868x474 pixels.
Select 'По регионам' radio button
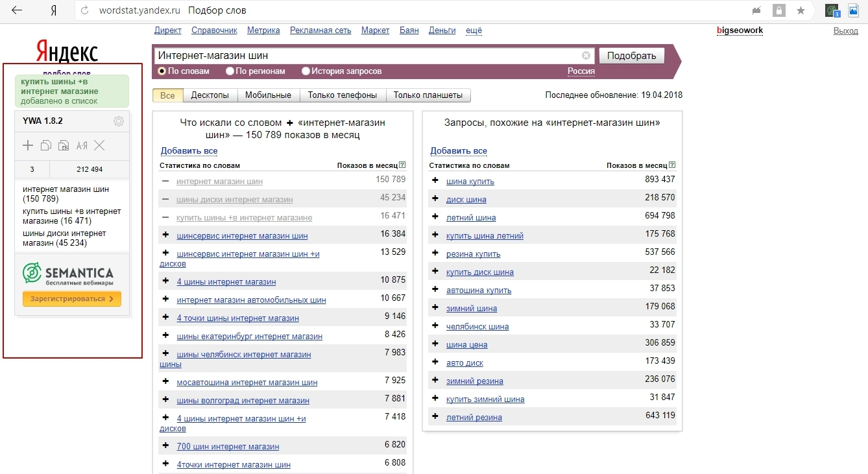(230, 71)
